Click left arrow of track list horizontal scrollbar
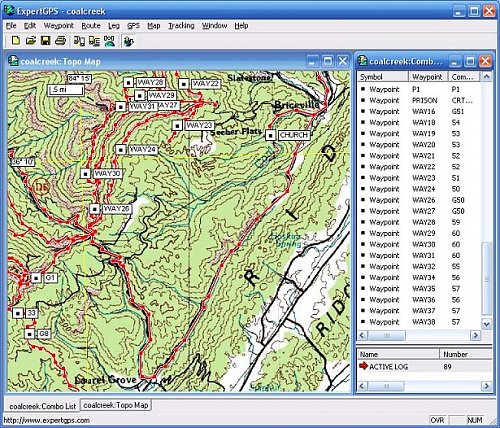500x428 pixels. (x=363, y=386)
